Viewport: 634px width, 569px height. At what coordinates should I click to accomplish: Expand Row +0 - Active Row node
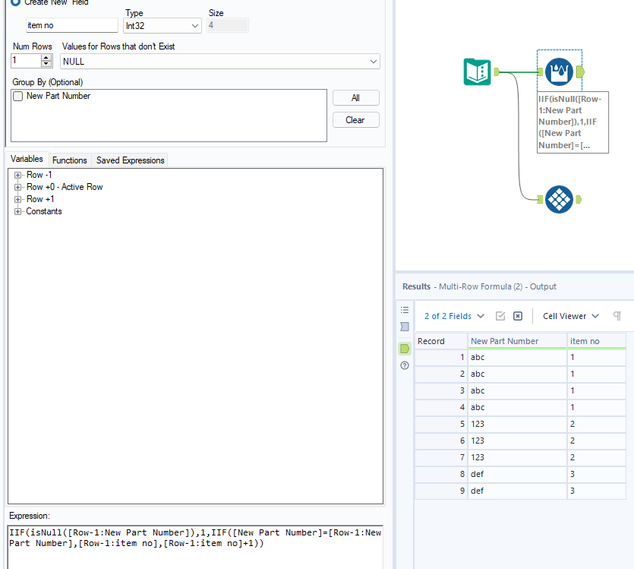coord(17,187)
